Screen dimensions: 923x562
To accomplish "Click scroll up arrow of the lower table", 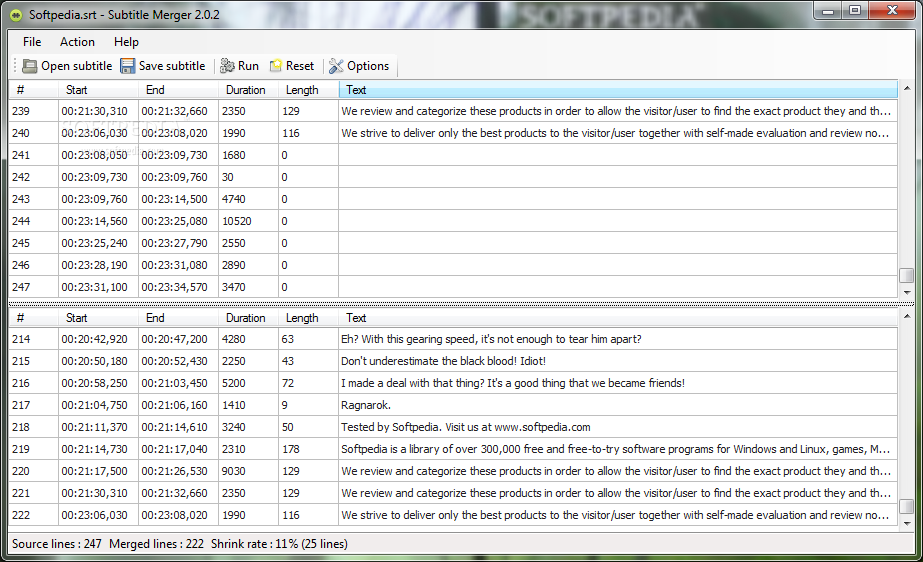I will click(x=907, y=317).
